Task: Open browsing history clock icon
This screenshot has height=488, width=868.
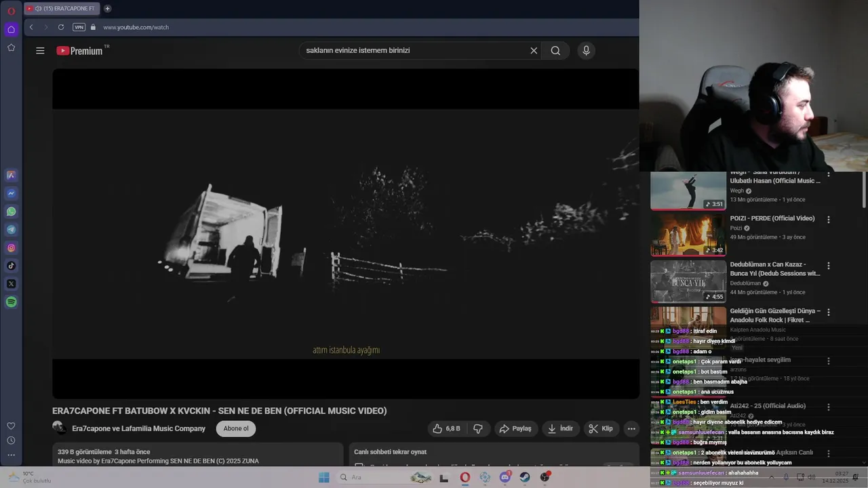Action: (x=11, y=441)
